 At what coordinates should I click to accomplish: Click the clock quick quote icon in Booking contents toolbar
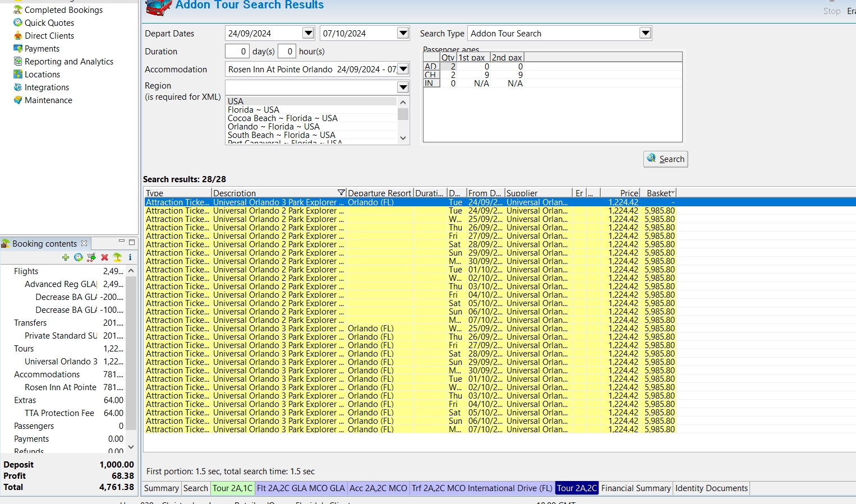79,257
